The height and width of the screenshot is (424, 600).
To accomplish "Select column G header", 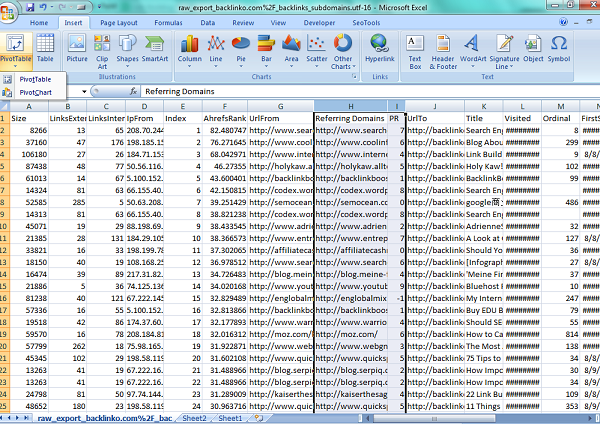I will 280,106.
